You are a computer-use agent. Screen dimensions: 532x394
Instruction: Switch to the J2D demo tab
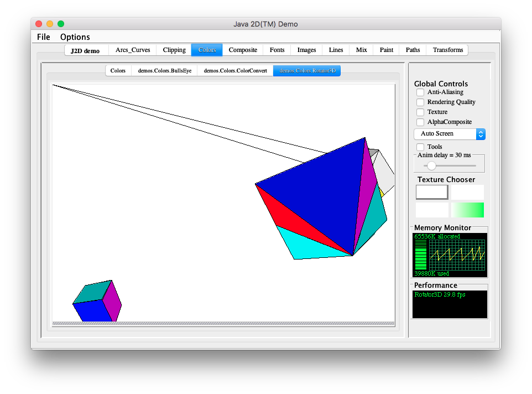pyautogui.click(x=85, y=51)
